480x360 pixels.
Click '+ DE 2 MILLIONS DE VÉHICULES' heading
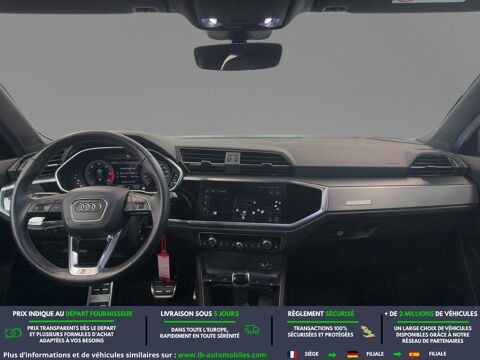[x=431, y=314]
